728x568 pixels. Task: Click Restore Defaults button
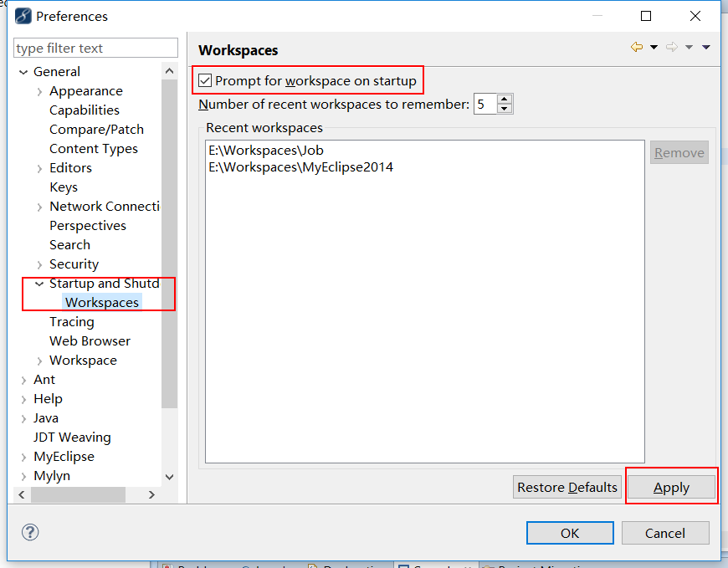click(x=567, y=487)
